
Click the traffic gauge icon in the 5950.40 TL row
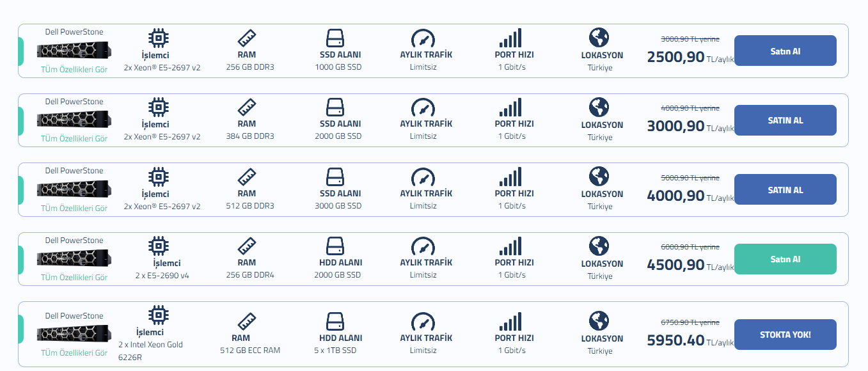click(x=422, y=321)
